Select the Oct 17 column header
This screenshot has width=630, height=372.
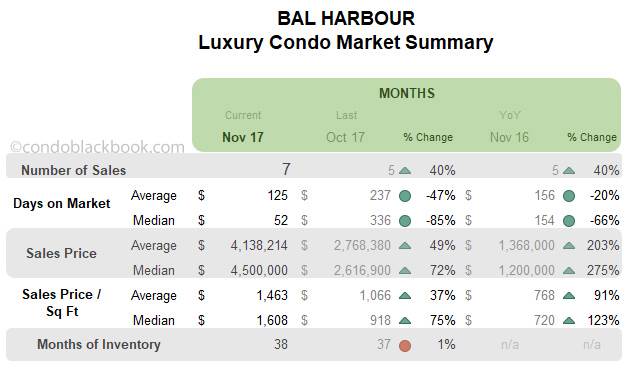pos(346,137)
